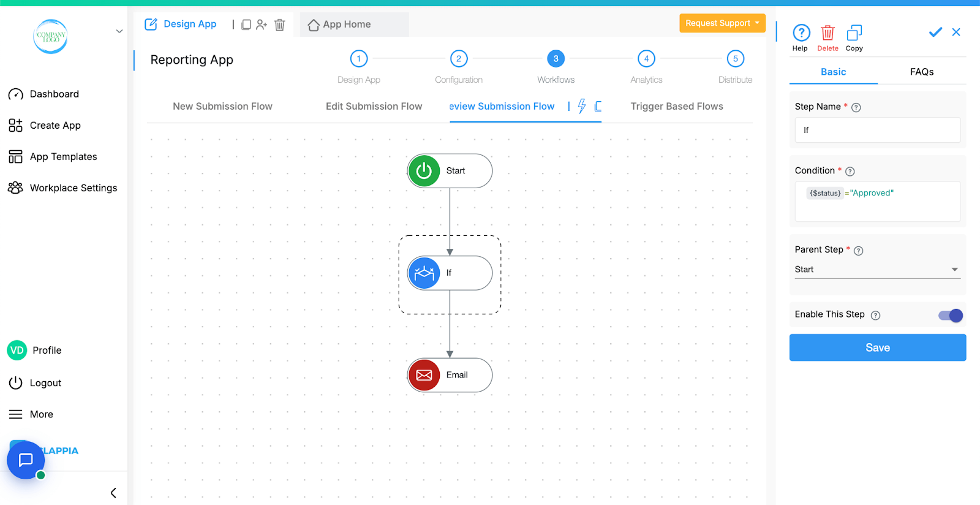This screenshot has height=505, width=980.
Task: Open the Parent Step dropdown
Action: click(878, 269)
